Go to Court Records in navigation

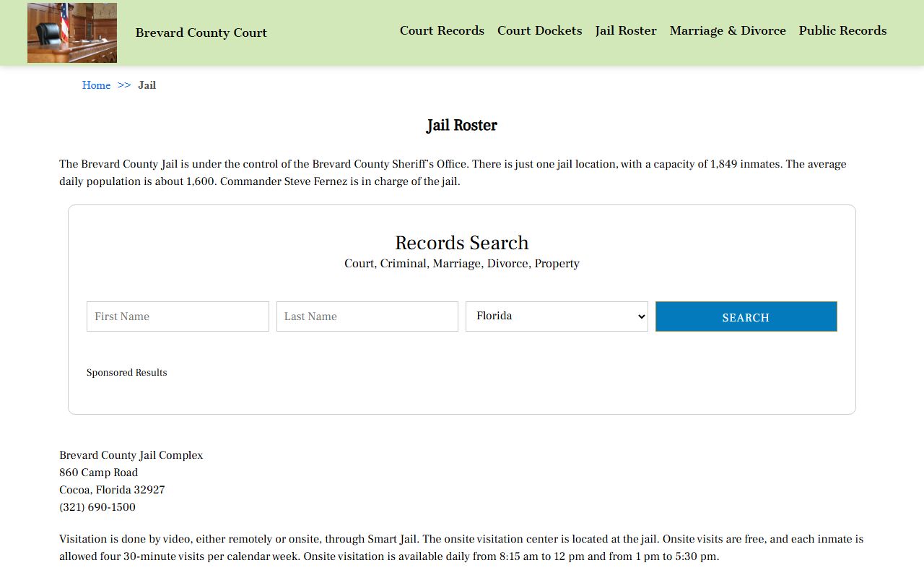442,30
